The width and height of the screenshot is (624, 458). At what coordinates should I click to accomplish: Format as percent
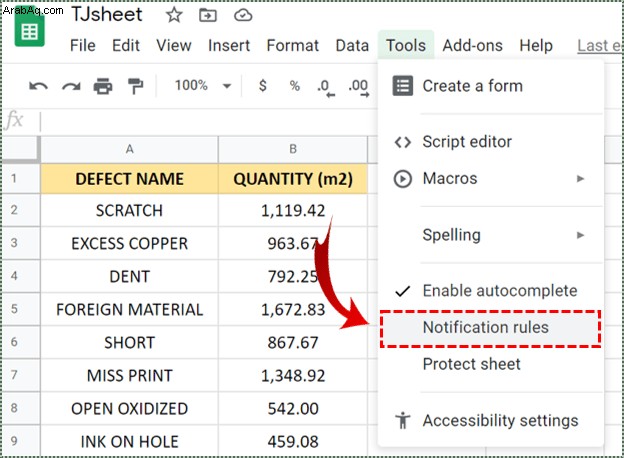294,86
